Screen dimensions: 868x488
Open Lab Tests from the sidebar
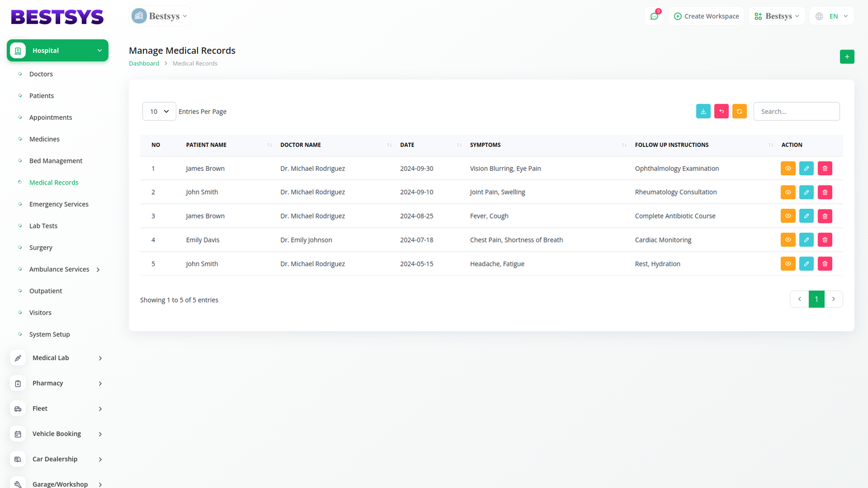coord(43,226)
